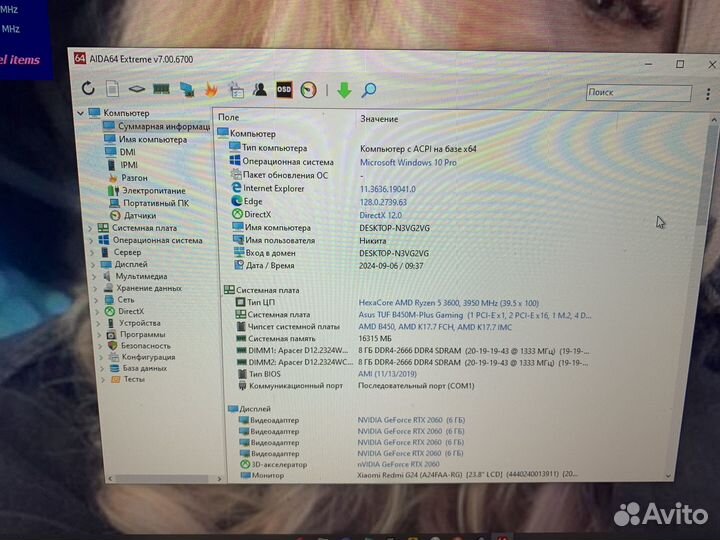Expand the Дисплей tree node
Screen dimensions: 720x540
[93, 264]
